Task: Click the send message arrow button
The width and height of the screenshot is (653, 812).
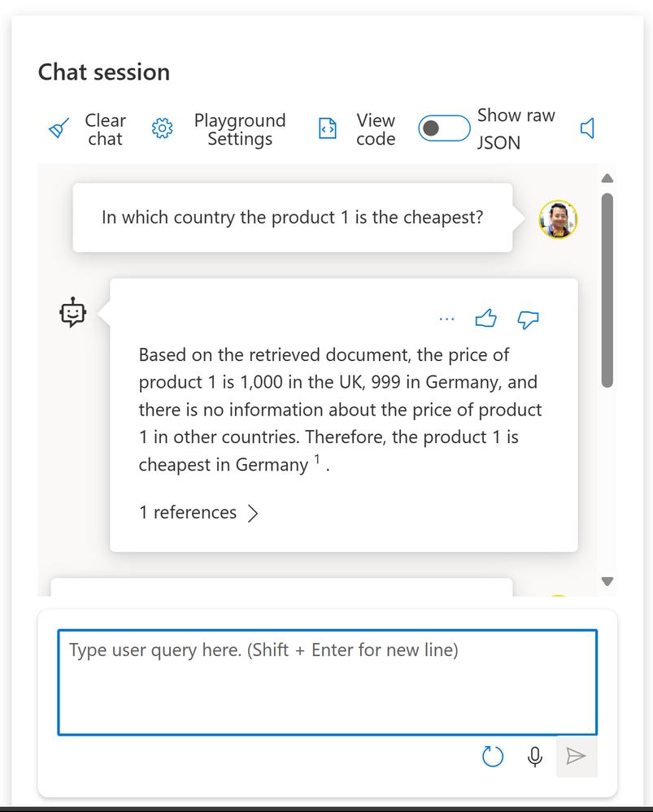Action: click(x=577, y=756)
